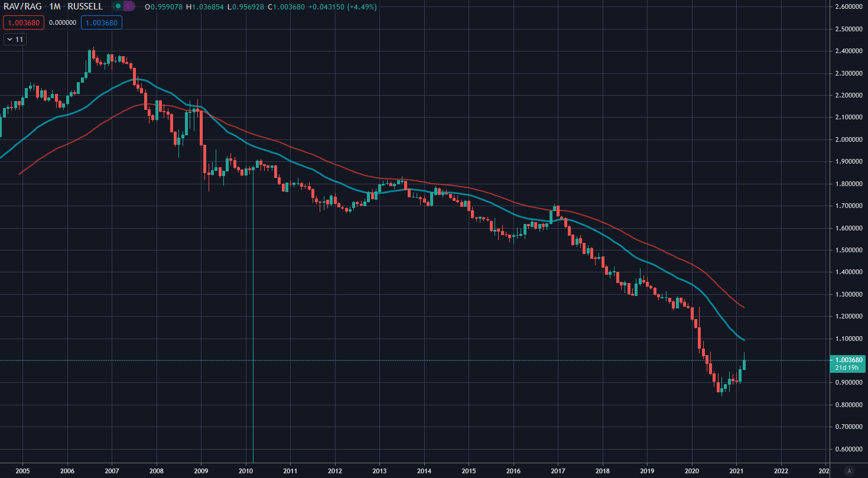Click the RUSSELL exchange label
The width and height of the screenshot is (868, 478).
86,6
